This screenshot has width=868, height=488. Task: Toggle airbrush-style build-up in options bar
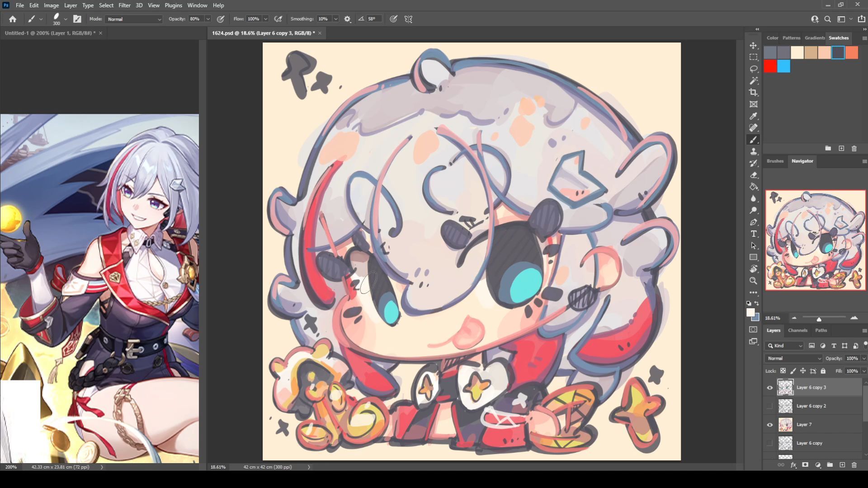[278, 19]
